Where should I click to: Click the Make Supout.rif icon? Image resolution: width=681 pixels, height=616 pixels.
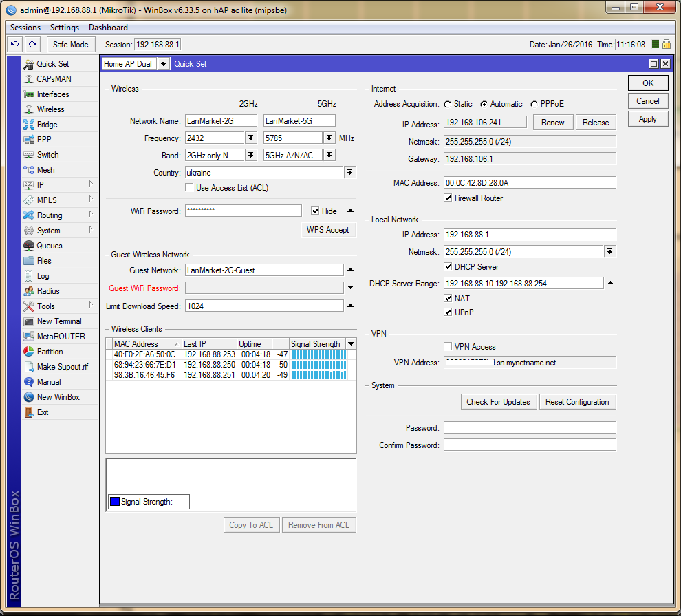29,367
